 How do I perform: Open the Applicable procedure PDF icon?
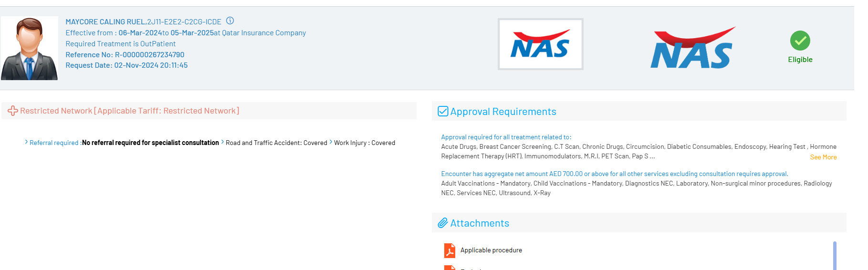[450, 250]
